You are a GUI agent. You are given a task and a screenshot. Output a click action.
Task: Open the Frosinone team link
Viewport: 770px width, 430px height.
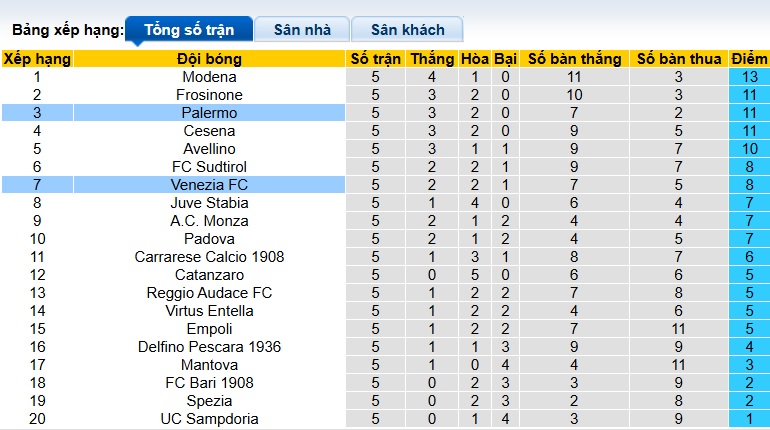[x=209, y=95]
